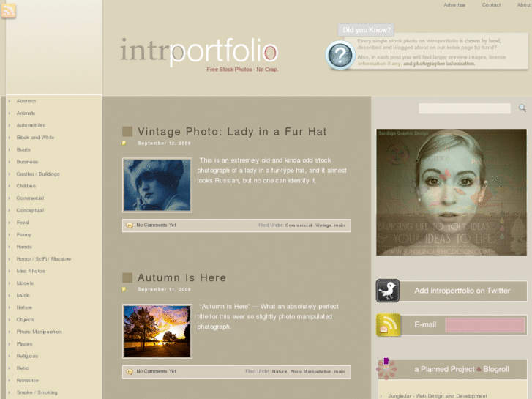Click comment bubble icon under Autumn post
Image resolution: width=532 pixels, height=399 pixels.
(130, 372)
